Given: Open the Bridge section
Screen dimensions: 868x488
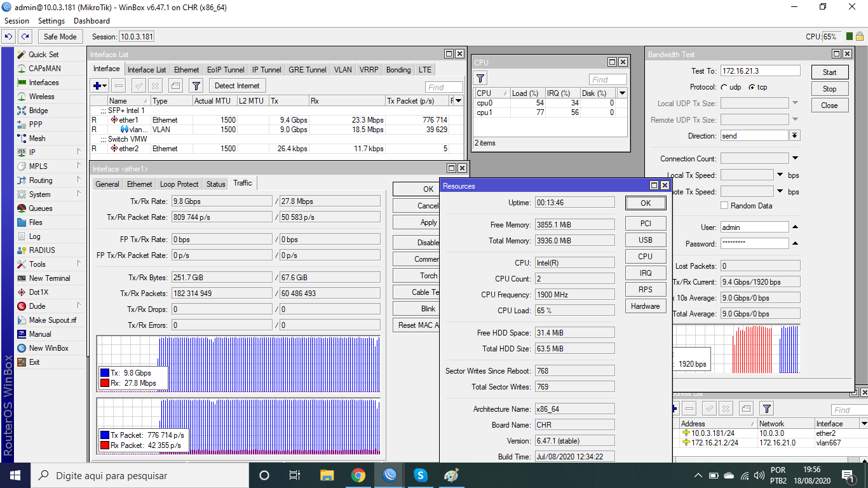Looking at the screenshot, I should [38, 111].
